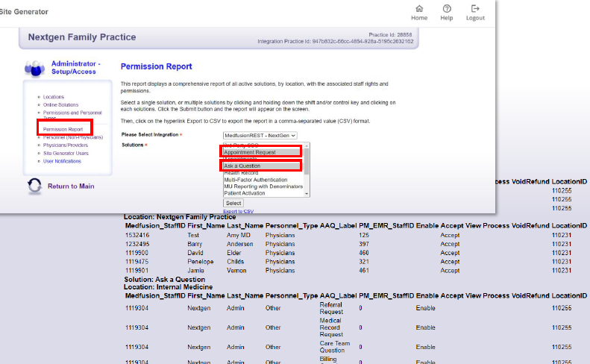Click Solution: Ask a Question heading
Image resolution: width=590 pixels, height=364 pixels.
[165, 280]
